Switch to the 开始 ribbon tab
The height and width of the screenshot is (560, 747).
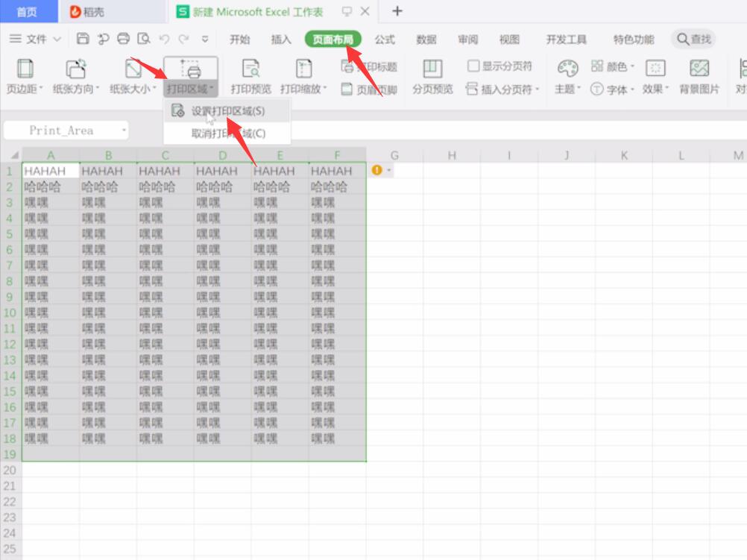click(239, 39)
